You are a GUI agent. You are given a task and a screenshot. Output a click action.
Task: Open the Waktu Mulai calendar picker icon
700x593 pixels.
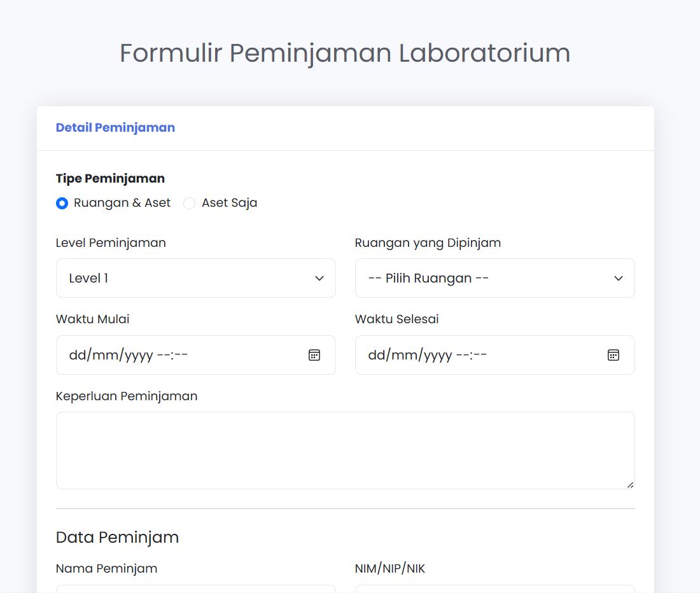(x=314, y=355)
